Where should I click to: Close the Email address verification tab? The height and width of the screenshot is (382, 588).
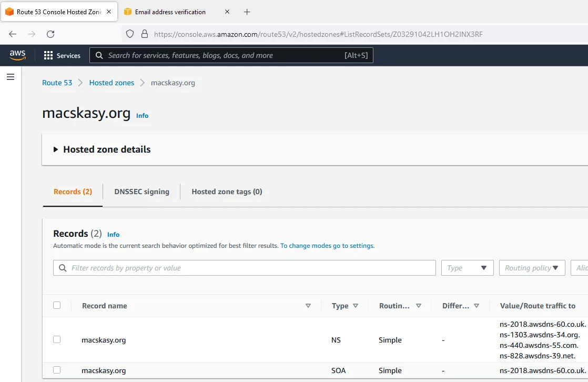[x=227, y=12]
